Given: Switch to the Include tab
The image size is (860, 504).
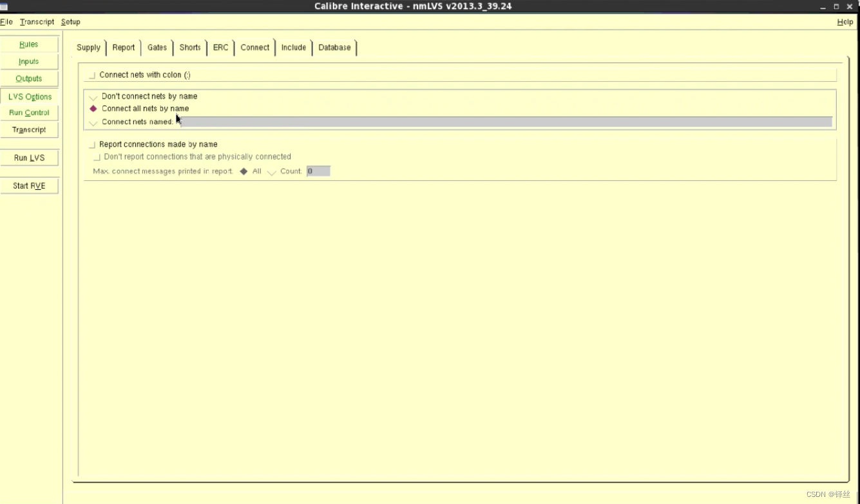Looking at the screenshot, I should coord(294,48).
